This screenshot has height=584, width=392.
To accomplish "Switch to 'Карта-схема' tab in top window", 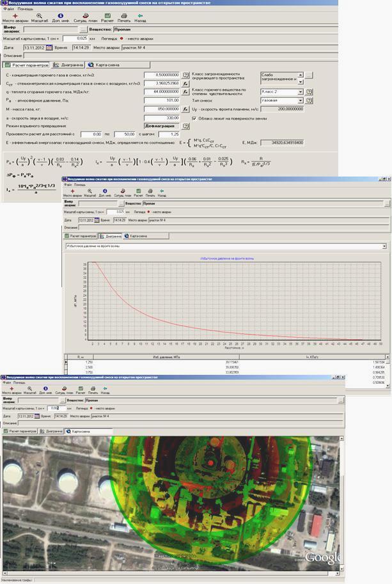I will [104, 65].
